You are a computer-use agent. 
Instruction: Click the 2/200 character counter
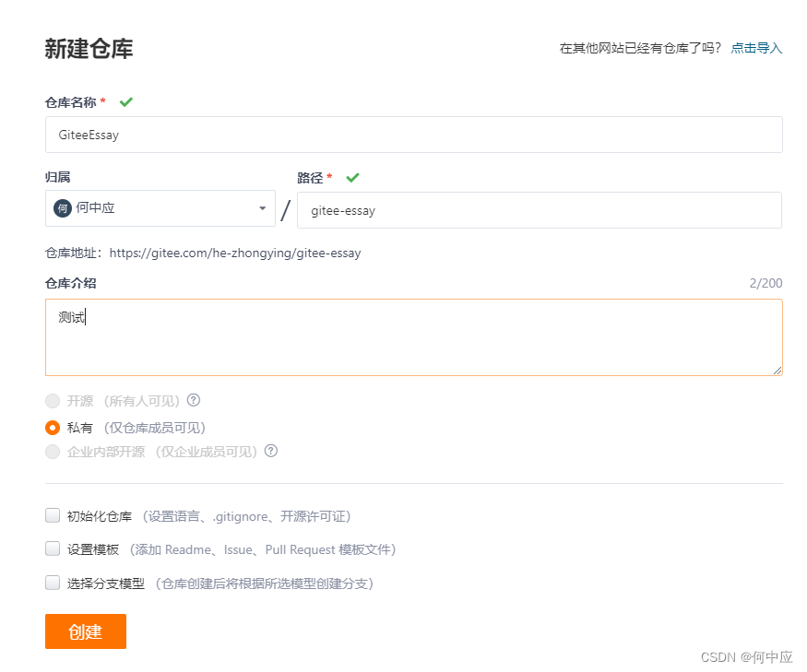[x=768, y=283]
